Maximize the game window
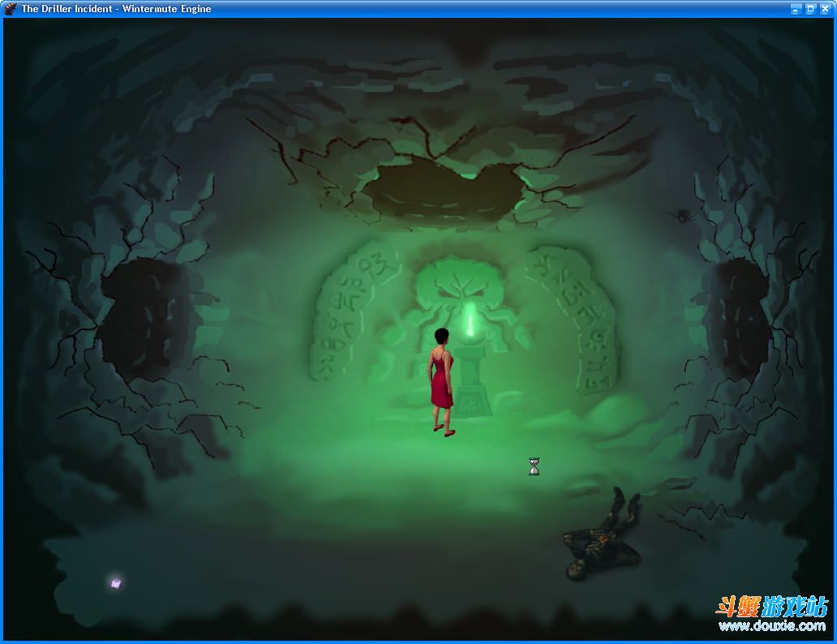837x644 pixels. pos(810,9)
